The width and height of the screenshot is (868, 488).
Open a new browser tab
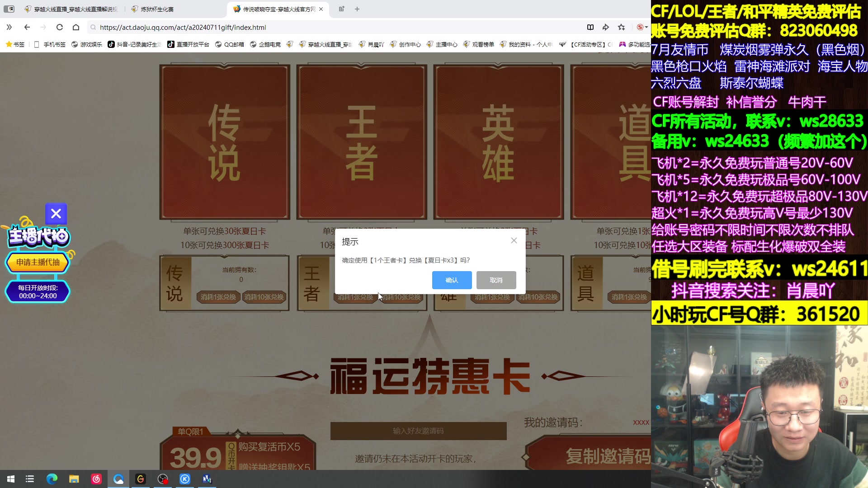pyautogui.click(x=357, y=9)
